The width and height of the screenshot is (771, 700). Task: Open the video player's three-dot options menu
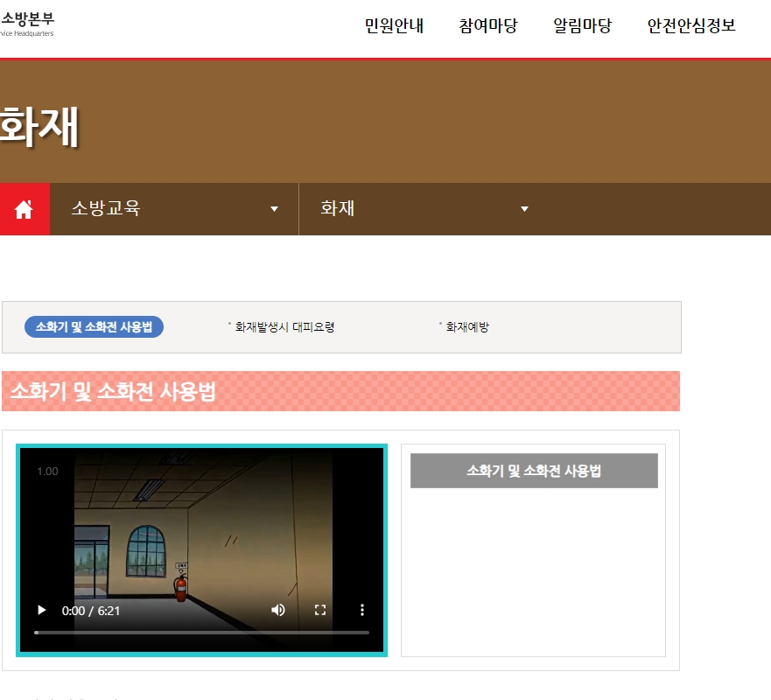(362, 610)
